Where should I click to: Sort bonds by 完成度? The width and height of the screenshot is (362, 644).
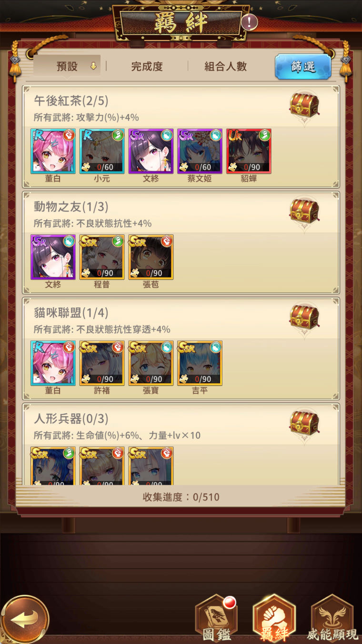coord(147,66)
